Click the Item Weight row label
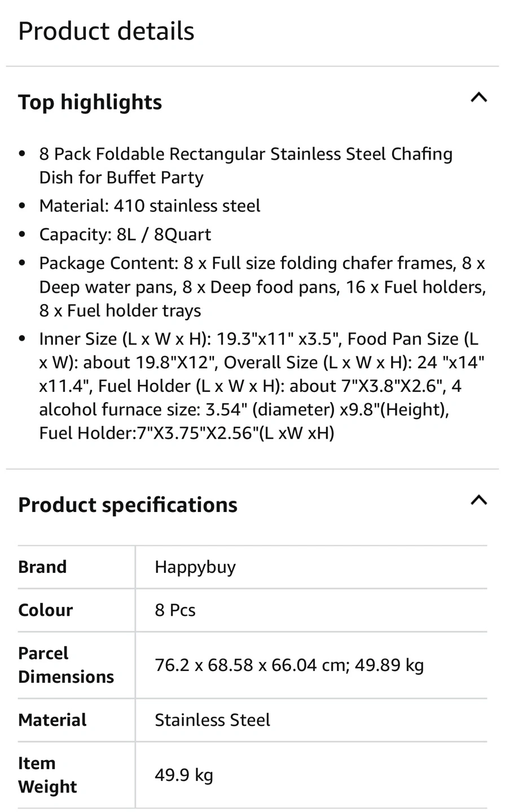The image size is (505, 812). 47,775
